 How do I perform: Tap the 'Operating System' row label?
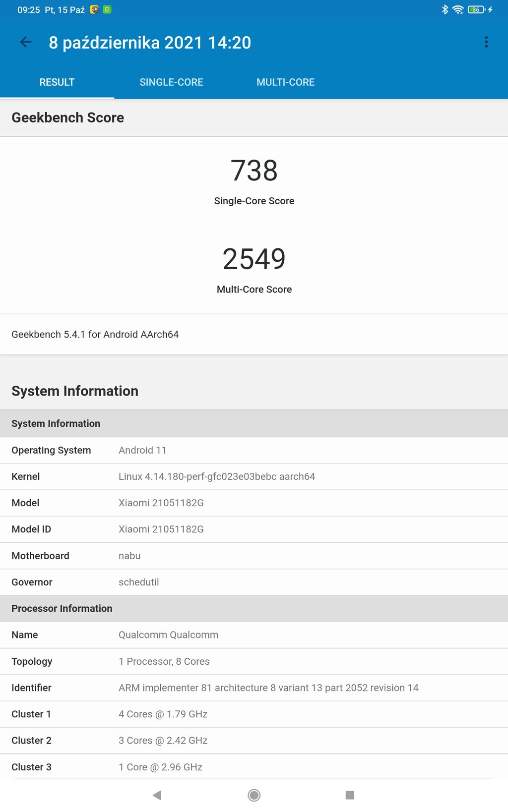(x=51, y=450)
